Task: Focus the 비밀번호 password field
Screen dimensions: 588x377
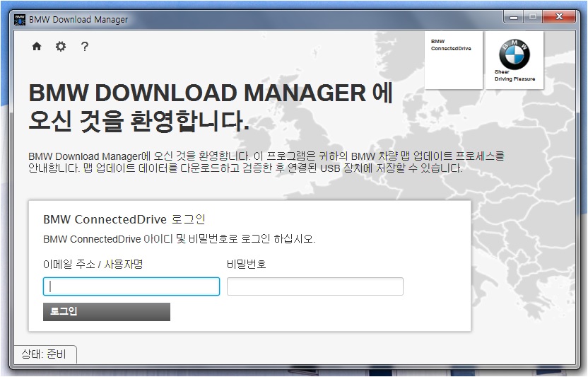Action: [x=315, y=286]
